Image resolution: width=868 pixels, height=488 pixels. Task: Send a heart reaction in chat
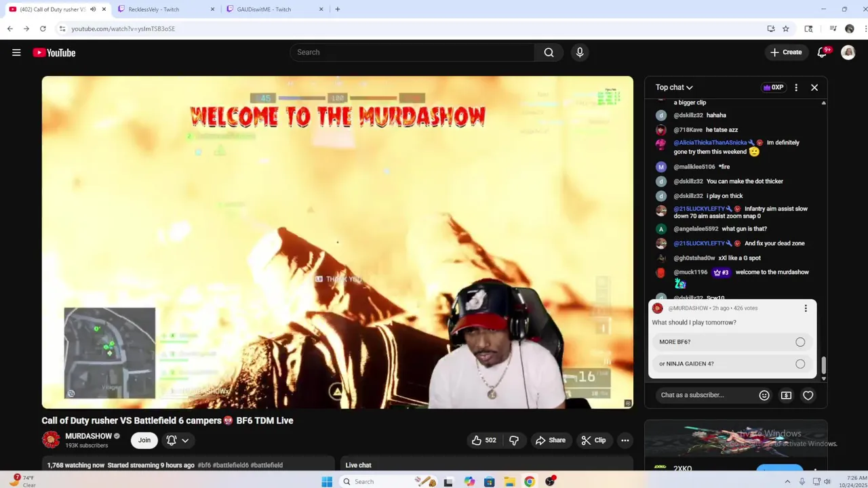coord(808,395)
